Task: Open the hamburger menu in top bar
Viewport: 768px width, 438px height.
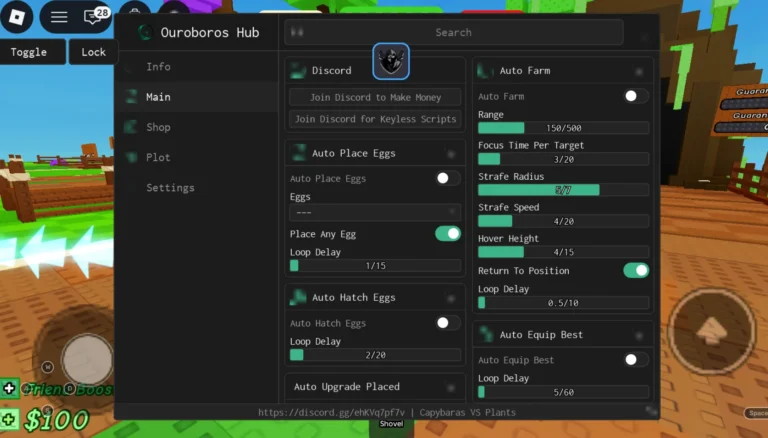Action: tap(59, 17)
